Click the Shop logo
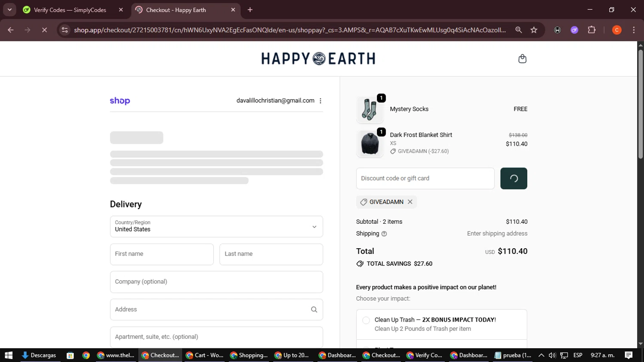 pos(120,101)
